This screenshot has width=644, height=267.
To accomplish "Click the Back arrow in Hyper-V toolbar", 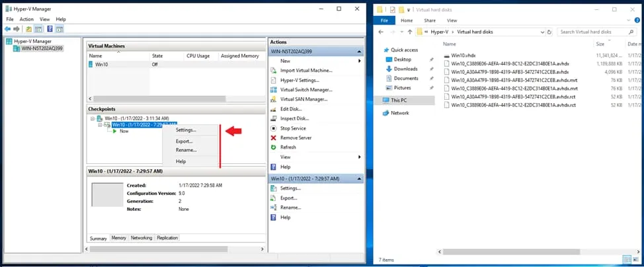I will [7, 29].
